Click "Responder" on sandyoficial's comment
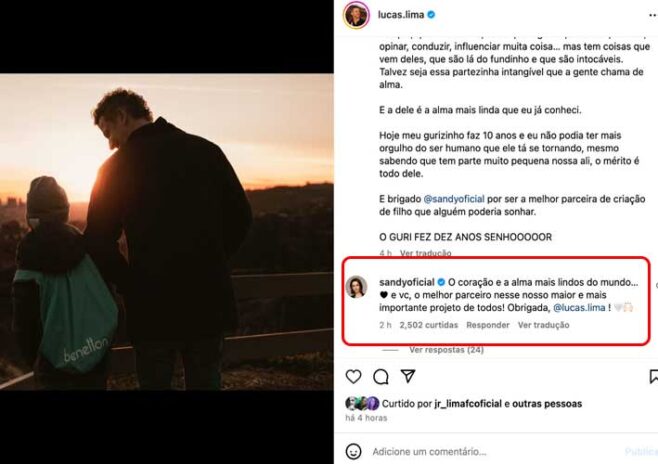658x464 pixels. [488, 325]
